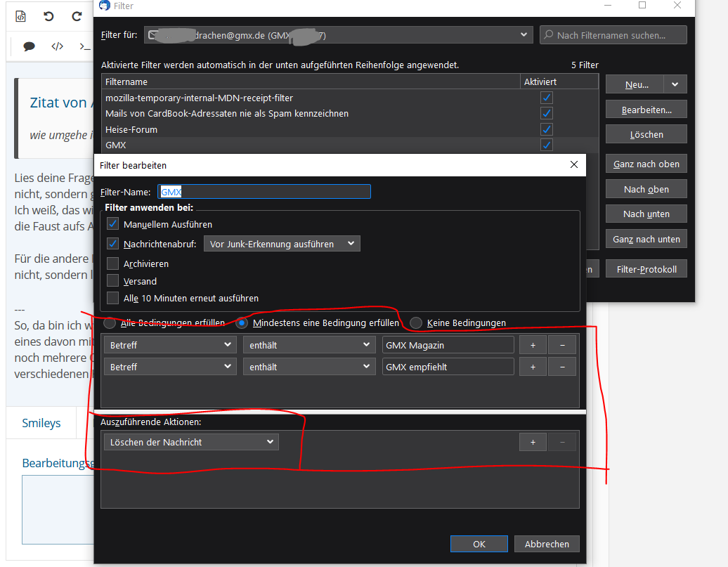Disable the GMX filter checkbox
This screenshot has height=567, width=728.
[x=547, y=145]
